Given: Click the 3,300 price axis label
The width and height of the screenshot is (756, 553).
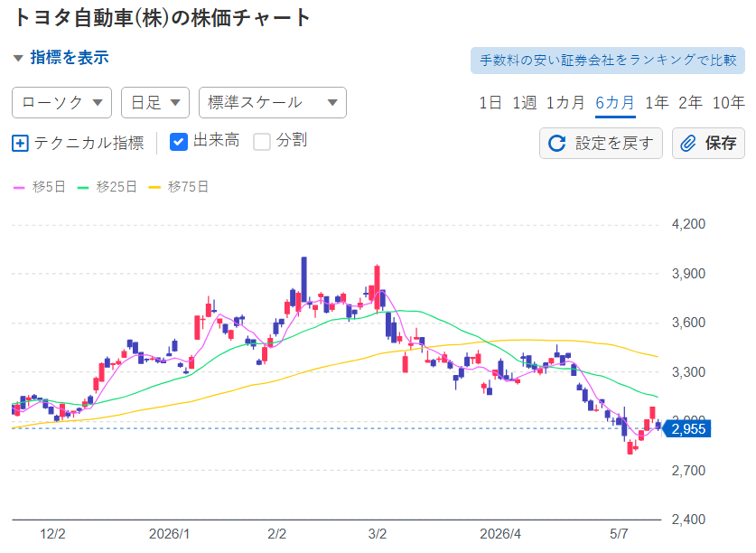Looking at the screenshot, I should [x=688, y=372].
